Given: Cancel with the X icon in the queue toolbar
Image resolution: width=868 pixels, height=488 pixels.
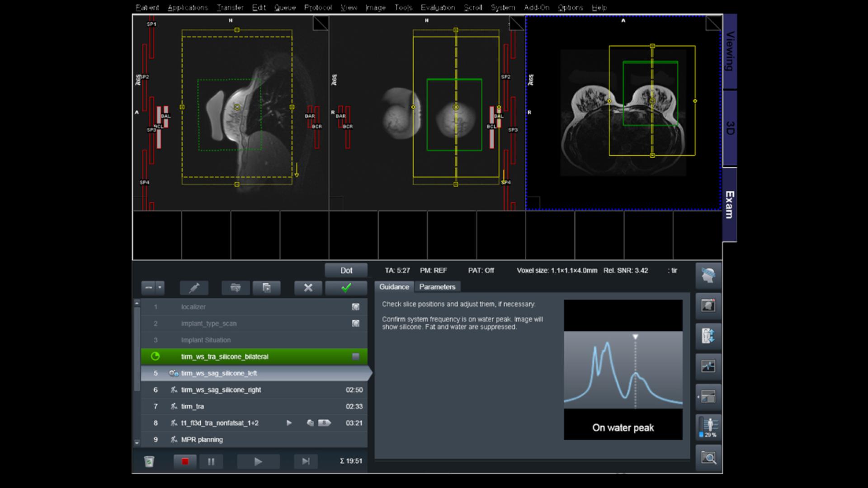Looking at the screenshot, I should point(308,288).
